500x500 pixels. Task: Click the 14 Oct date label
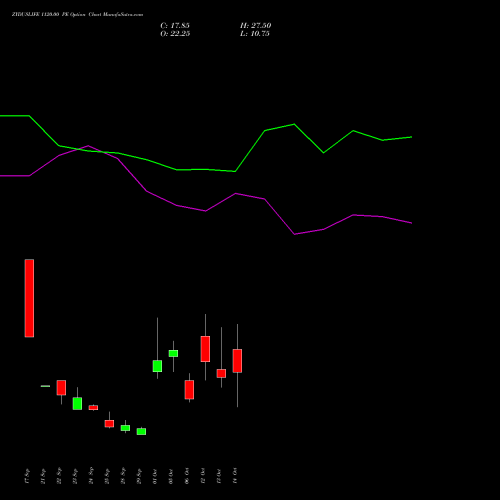(235, 476)
